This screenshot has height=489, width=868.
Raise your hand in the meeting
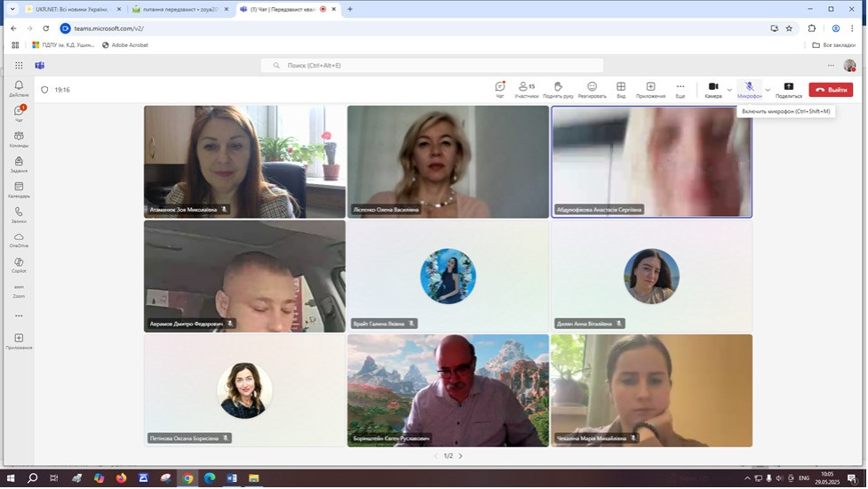click(558, 89)
